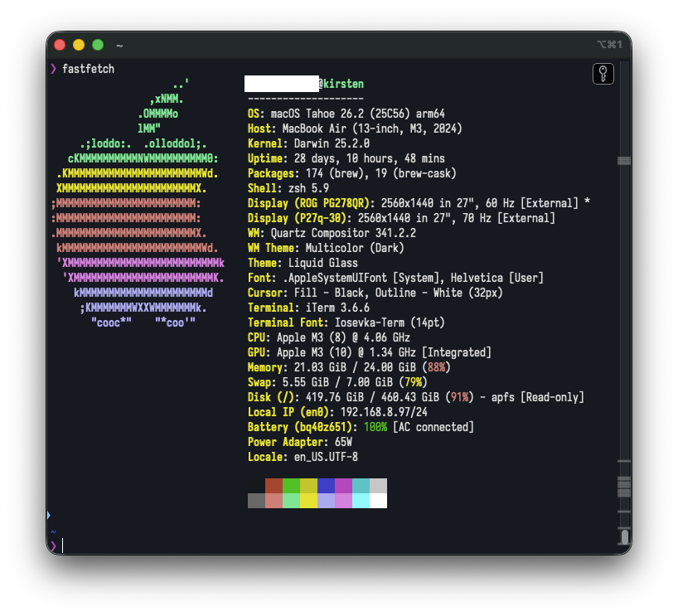Click the 'Shell: zsh 5.9' line
Screen dimensions: 678x616
tap(288, 188)
